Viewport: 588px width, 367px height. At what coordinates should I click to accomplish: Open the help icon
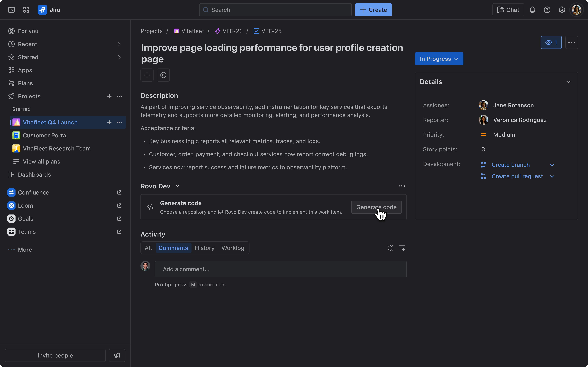(x=547, y=10)
